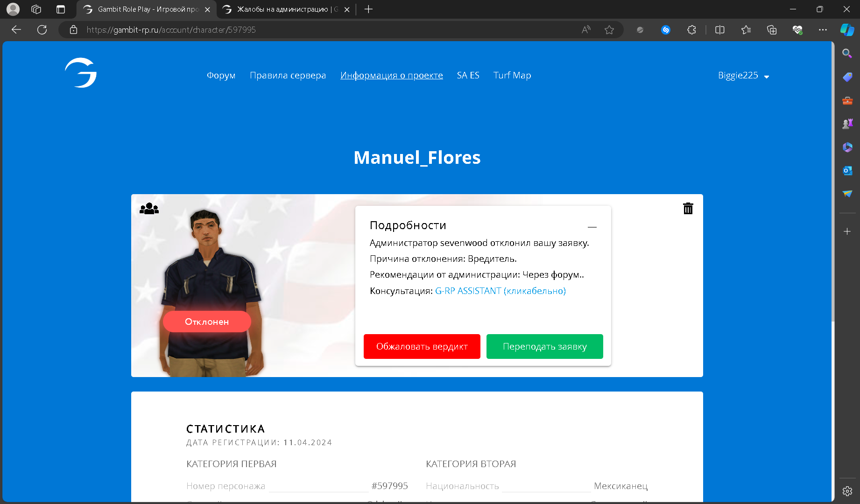Click the address bar URL field
860x504 pixels.
point(327,30)
